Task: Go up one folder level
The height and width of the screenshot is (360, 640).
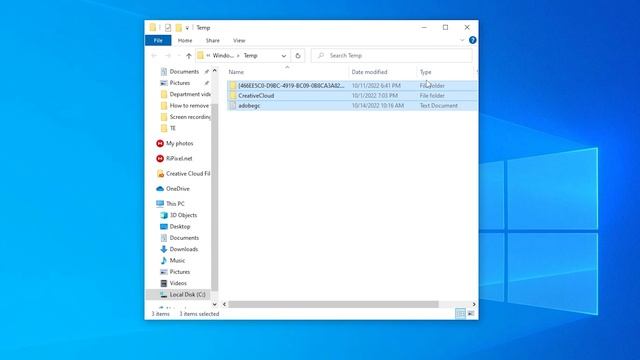Action: coord(189,56)
